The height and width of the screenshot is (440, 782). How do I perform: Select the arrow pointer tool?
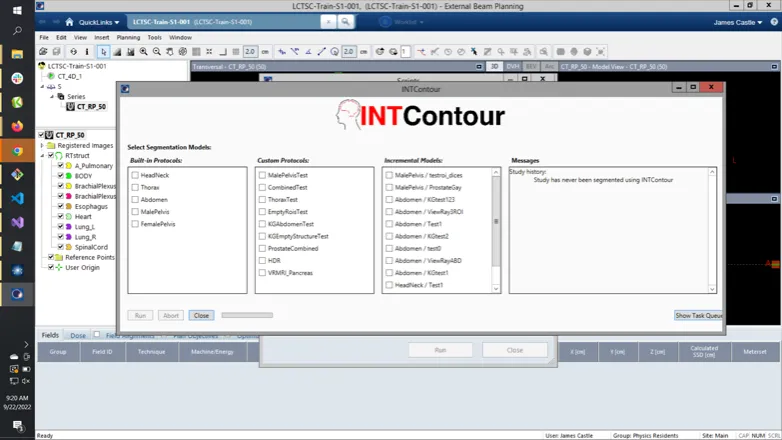click(103, 51)
